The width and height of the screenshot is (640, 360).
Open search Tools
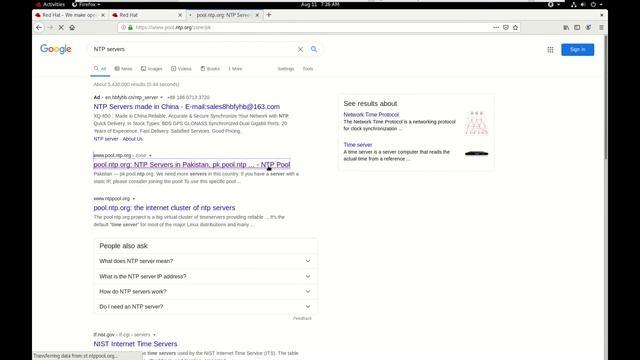[x=308, y=69]
